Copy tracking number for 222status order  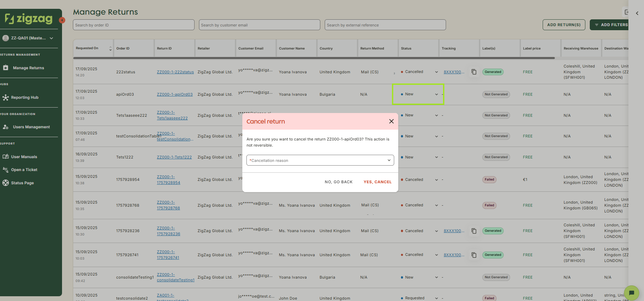474,72
